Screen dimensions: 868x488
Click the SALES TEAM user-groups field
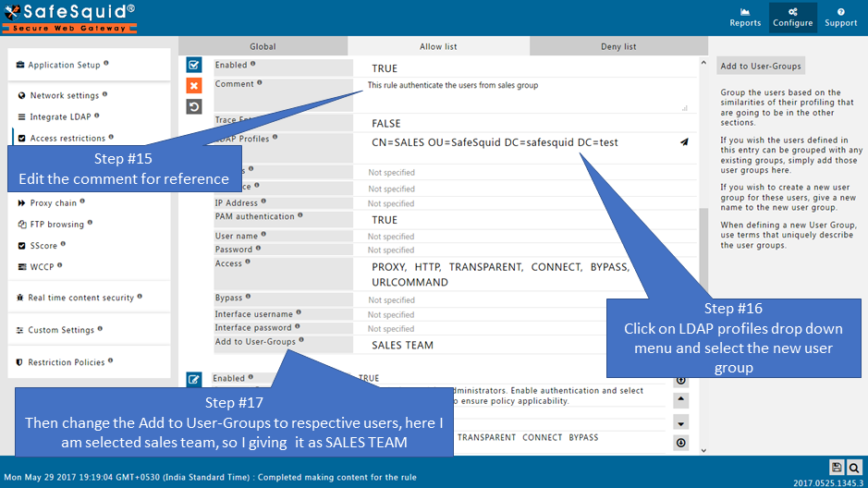pos(402,346)
